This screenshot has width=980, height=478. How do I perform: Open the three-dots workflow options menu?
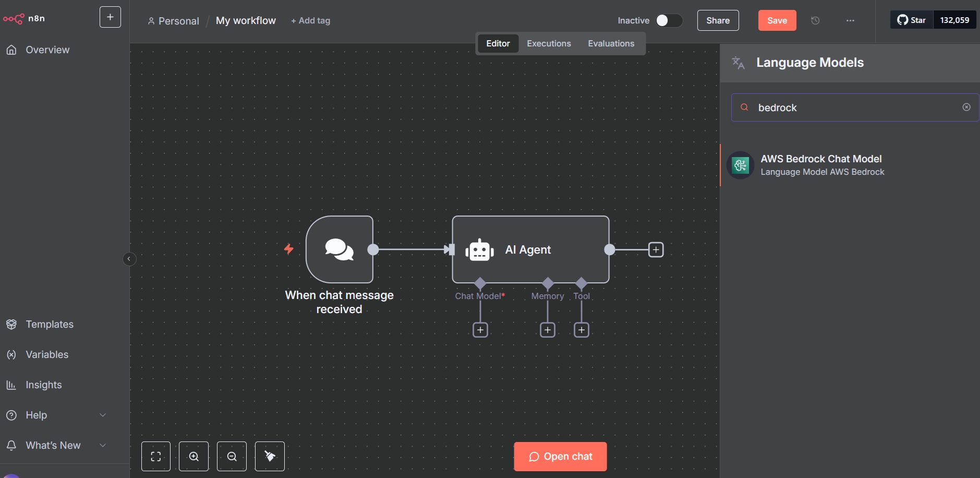tap(850, 20)
